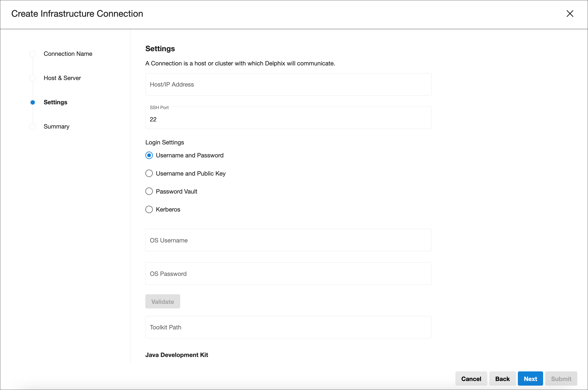588x390 pixels.
Task: Click the Settings step blue indicator dot
Action: click(33, 102)
